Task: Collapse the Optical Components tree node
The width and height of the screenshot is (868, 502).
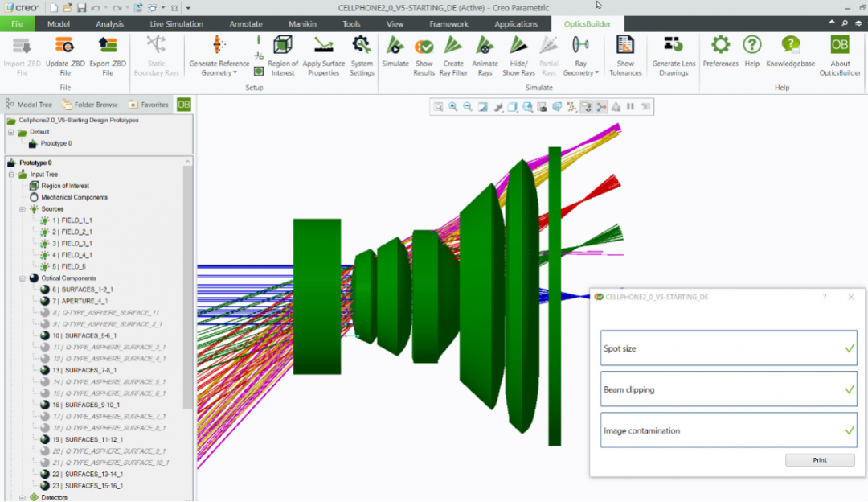Action: click(x=23, y=278)
